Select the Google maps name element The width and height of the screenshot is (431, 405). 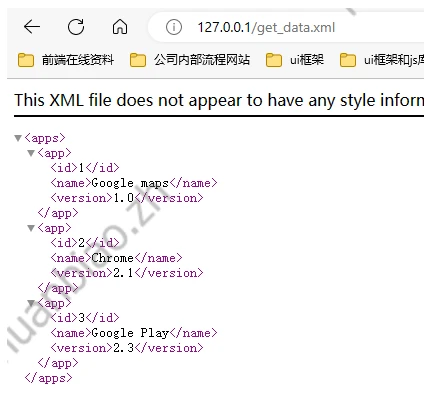134,183
